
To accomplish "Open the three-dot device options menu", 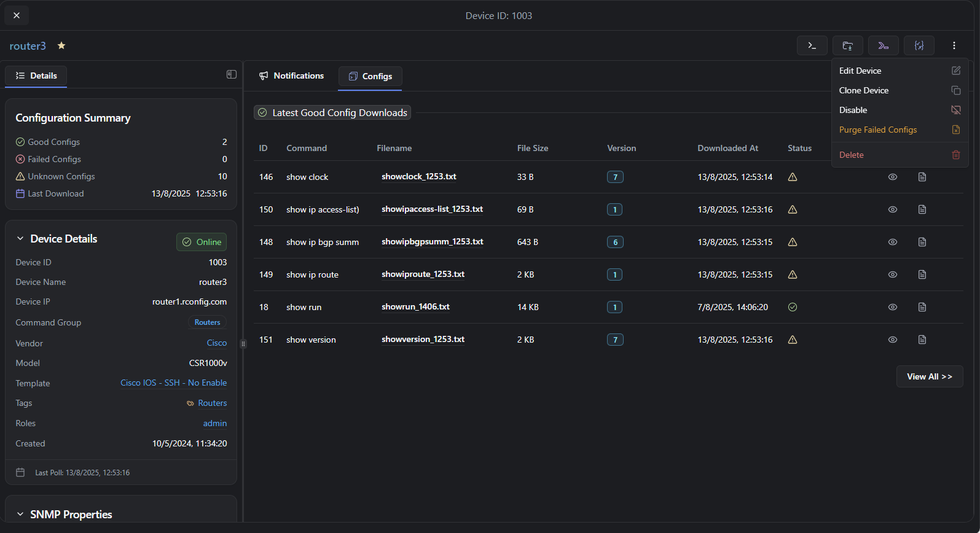I will 954,45.
